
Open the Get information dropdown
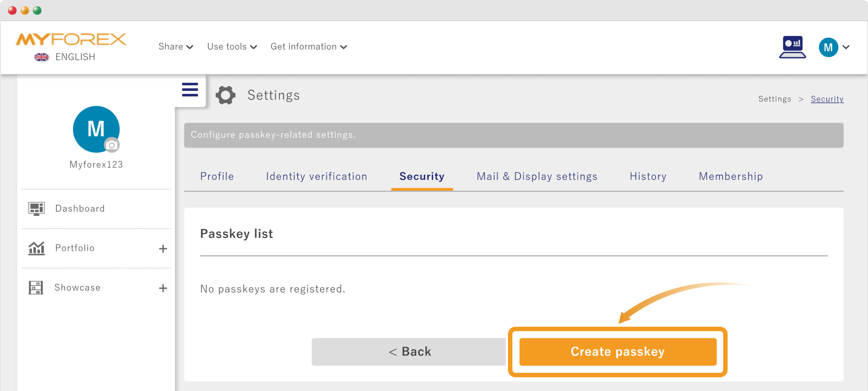309,47
